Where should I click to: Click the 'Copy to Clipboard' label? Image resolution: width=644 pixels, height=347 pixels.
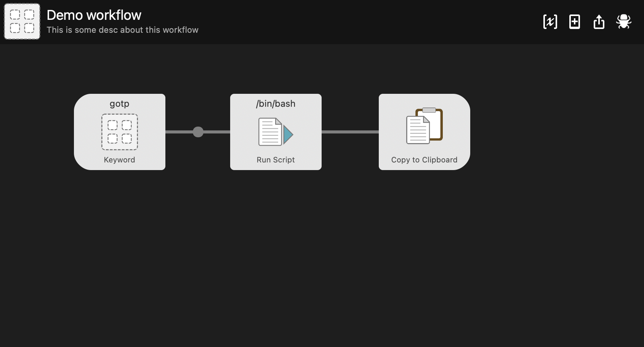click(x=425, y=160)
